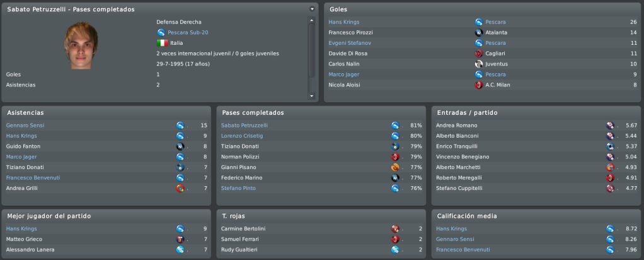Click the player info scrollbar up arrow
Viewport: 644px width, 260px height.
coord(312,20)
